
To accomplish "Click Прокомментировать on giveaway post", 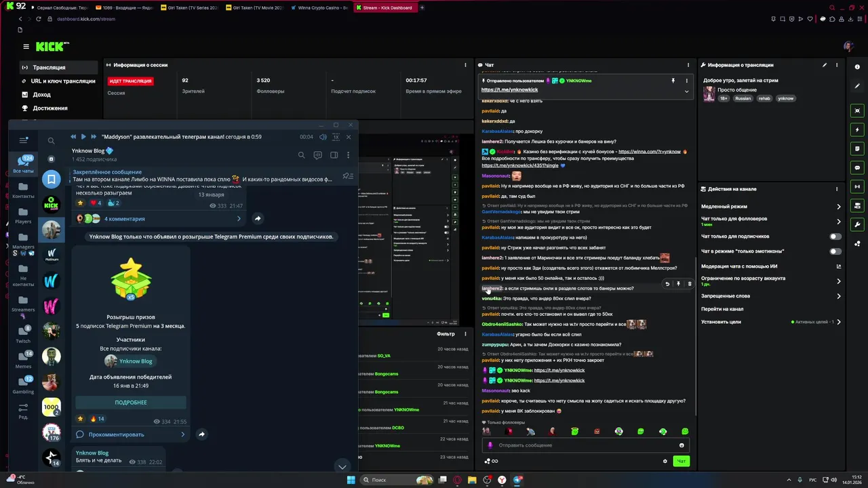I will click(131, 434).
